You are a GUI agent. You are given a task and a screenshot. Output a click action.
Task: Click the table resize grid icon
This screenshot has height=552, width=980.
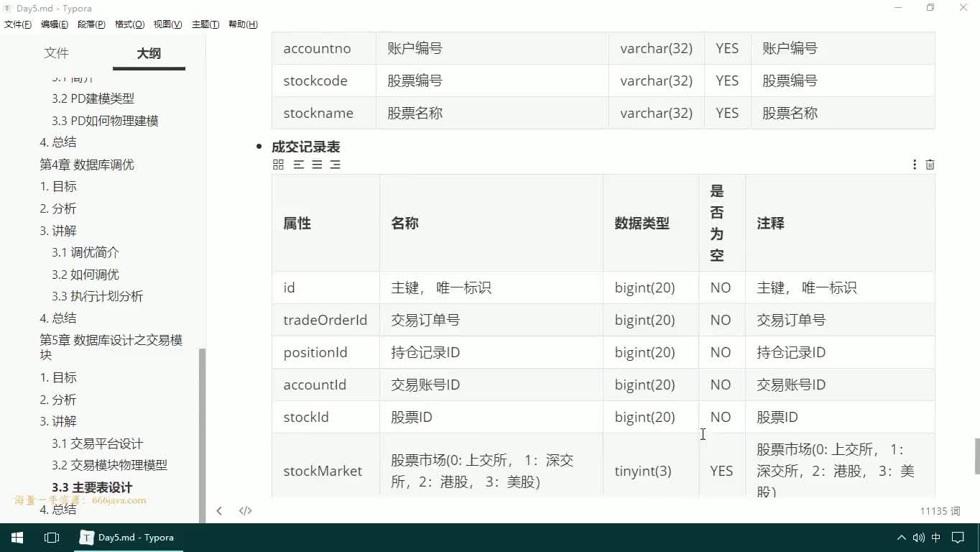(278, 165)
